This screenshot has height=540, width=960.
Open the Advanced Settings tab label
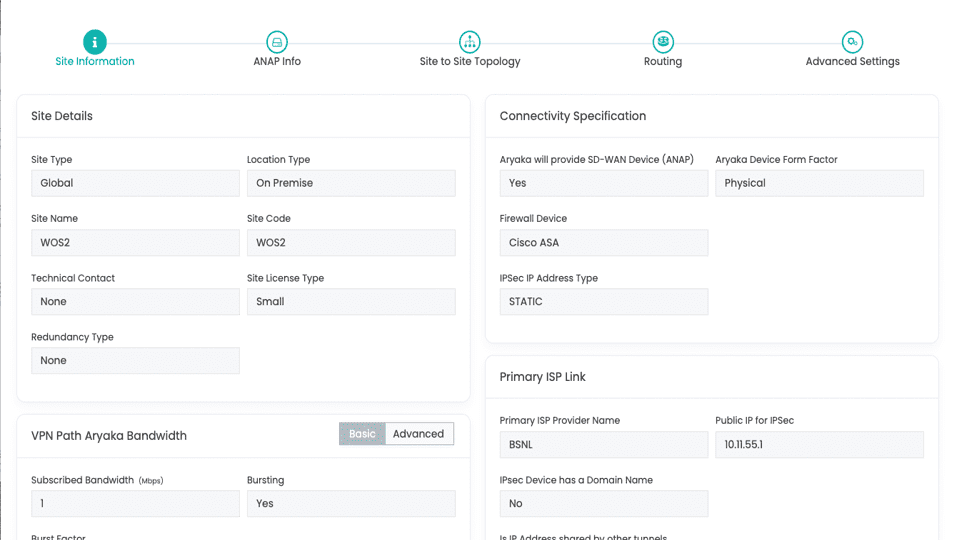tap(852, 61)
